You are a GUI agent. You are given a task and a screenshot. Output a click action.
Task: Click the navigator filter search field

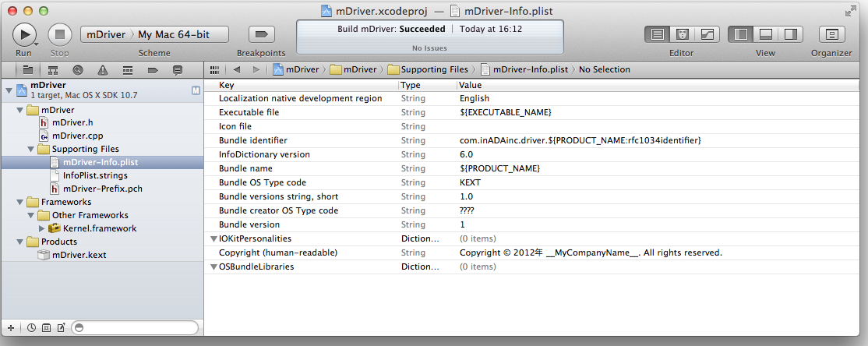point(135,327)
